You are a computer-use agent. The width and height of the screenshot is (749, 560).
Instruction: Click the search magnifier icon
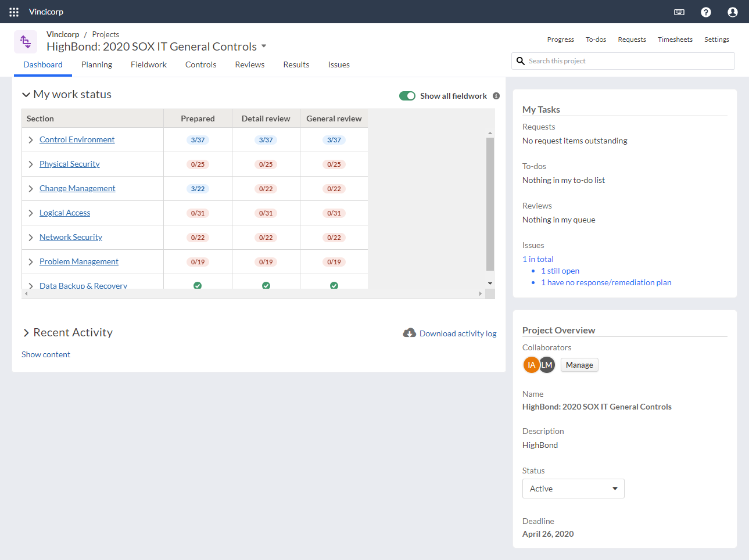521,61
